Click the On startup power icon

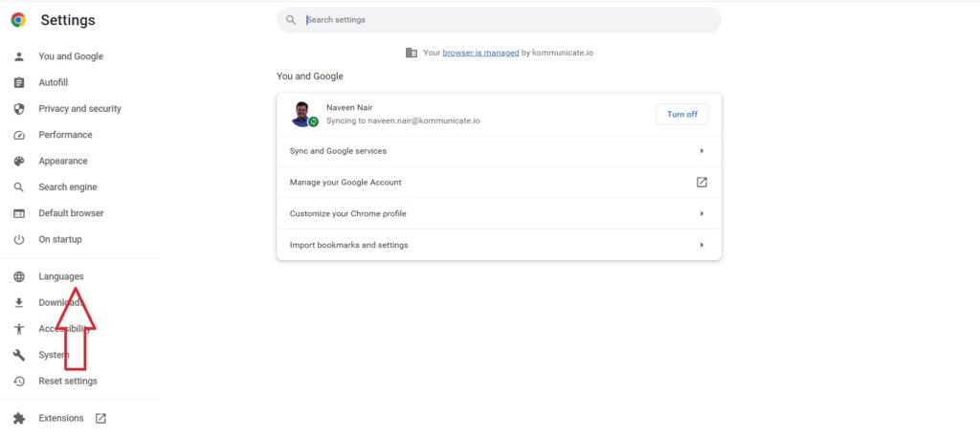19,240
